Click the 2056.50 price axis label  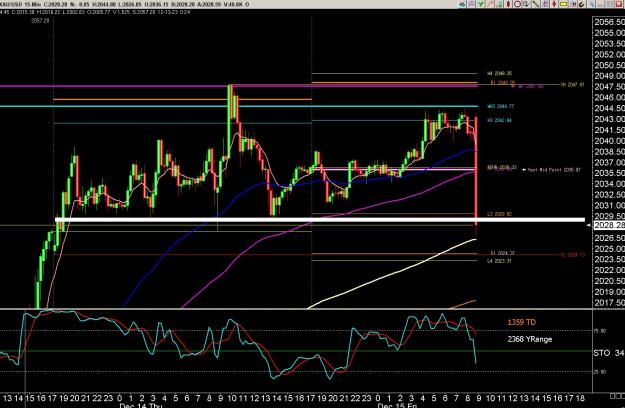[609, 22]
